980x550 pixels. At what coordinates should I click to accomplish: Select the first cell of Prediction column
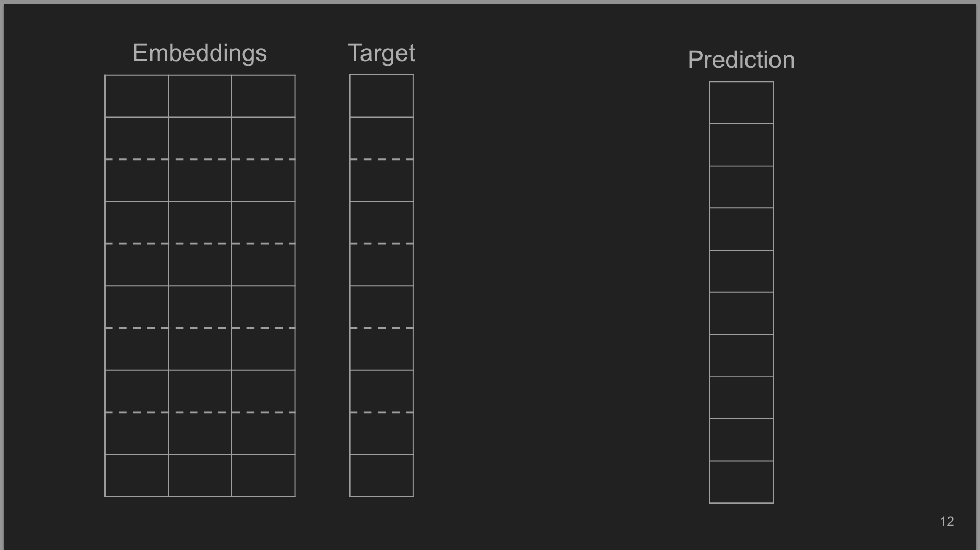point(741,103)
